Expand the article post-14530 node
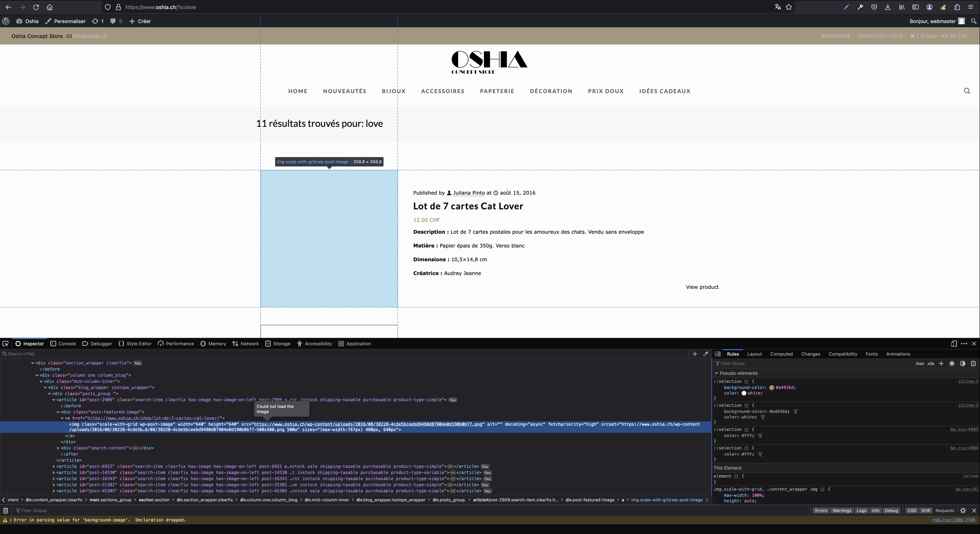 (x=54, y=472)
